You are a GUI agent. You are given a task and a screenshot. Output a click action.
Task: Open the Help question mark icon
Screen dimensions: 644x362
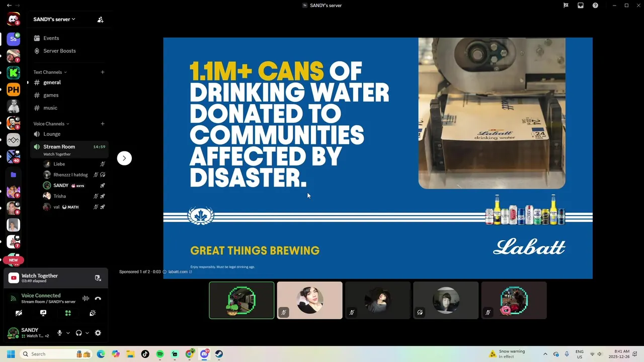595,6
